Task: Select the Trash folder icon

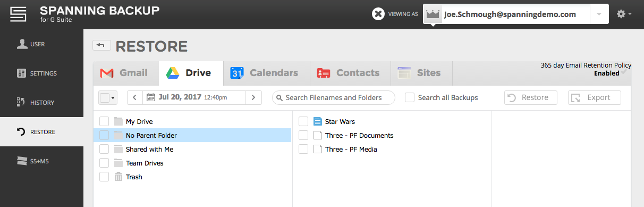Action: click(118, 177)
